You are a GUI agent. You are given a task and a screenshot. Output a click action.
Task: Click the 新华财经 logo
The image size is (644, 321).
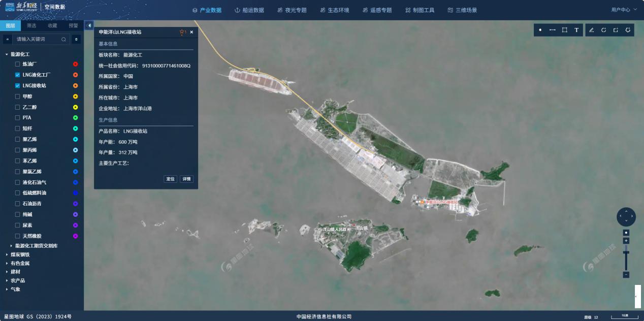[x=21, y=7]
